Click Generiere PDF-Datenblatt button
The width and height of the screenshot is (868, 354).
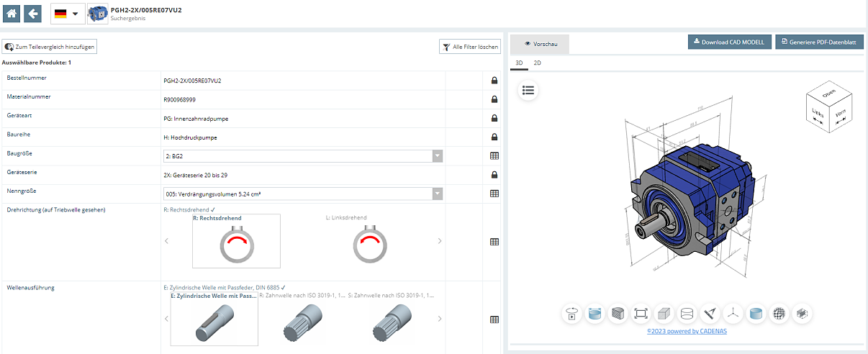[x=819, y=42]
